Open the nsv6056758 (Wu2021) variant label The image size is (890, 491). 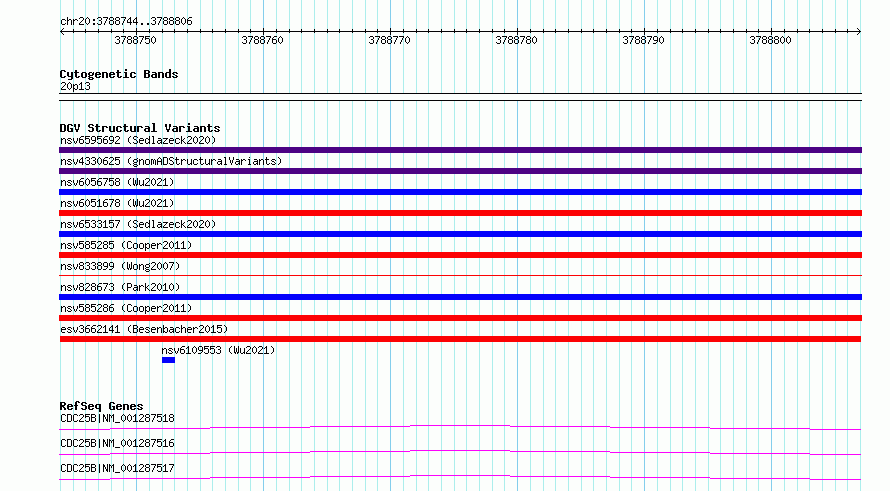click(117, 182)
